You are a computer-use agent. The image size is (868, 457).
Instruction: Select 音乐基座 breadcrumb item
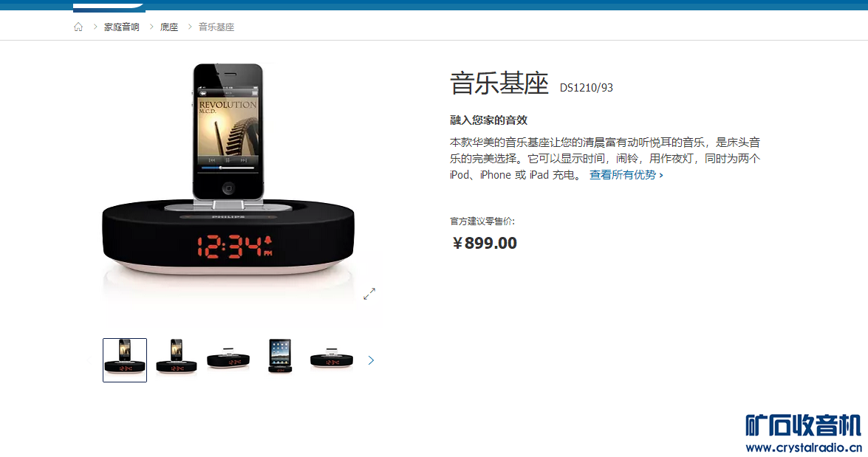click(216, 27)
